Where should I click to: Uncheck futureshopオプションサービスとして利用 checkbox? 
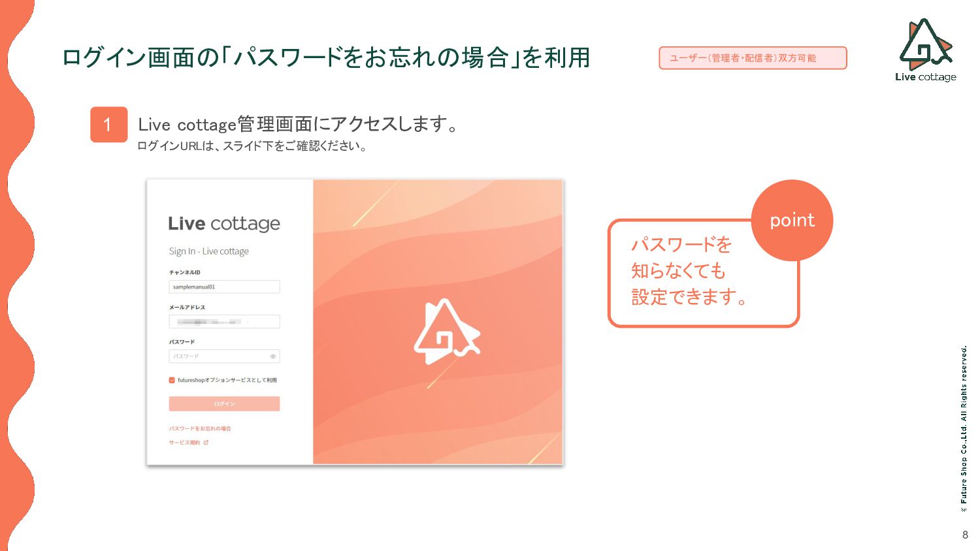click(x=172, y=380)
